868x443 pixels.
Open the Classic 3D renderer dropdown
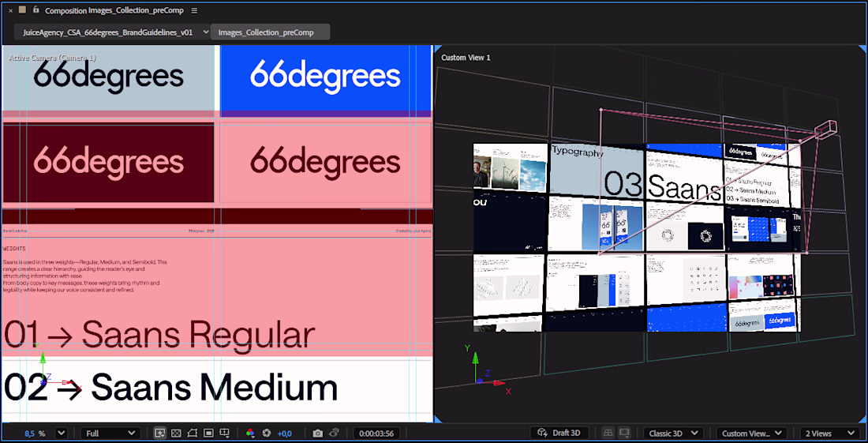(x=673, y=433)
